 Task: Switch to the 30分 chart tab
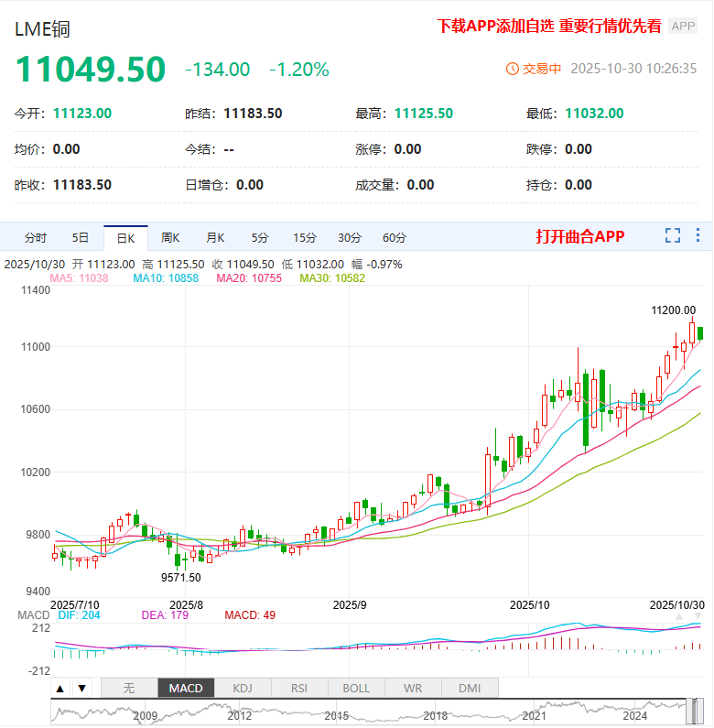350,238
